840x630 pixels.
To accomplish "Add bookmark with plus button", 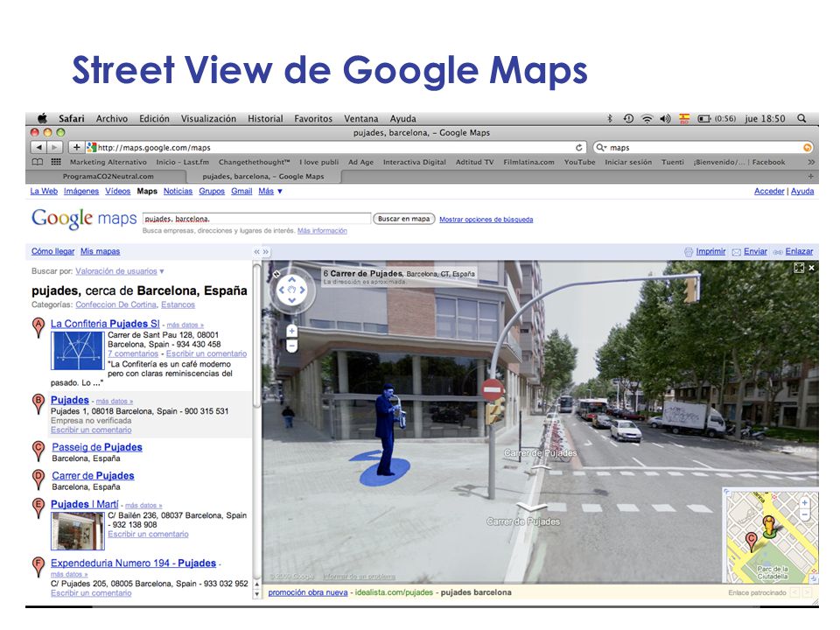I will click(x=77, y=147).
